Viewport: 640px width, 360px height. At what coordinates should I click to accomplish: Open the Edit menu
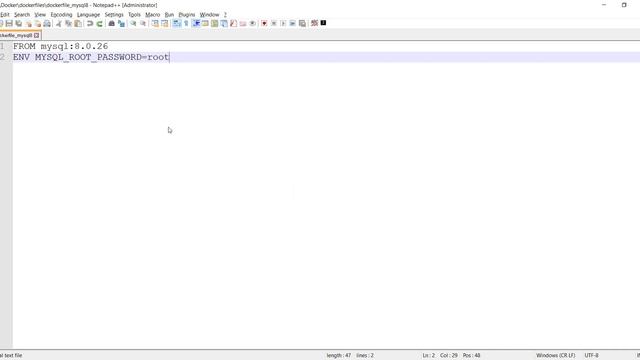pos(4,15)
